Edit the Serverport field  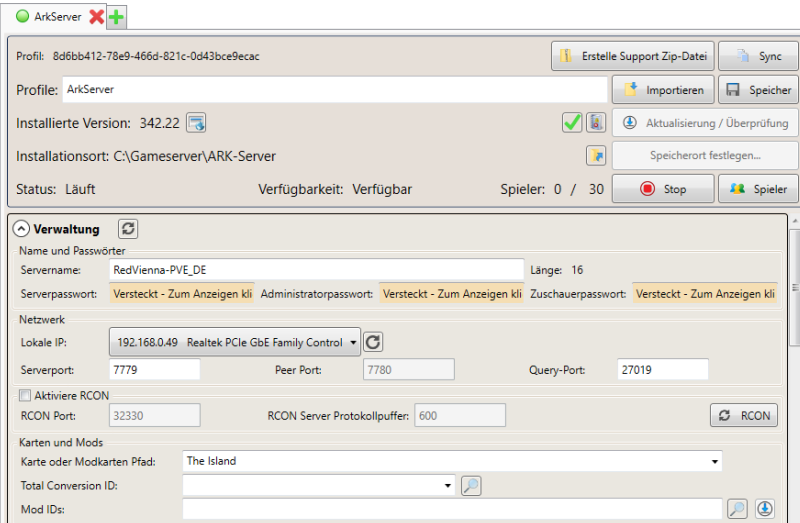click(155, 369)
